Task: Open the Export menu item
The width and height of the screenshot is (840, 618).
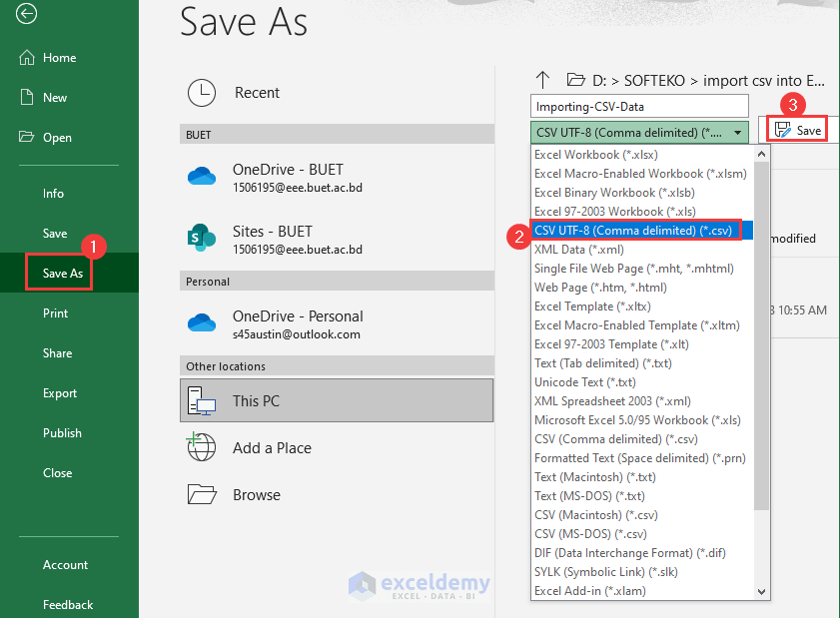Action: 59,392
